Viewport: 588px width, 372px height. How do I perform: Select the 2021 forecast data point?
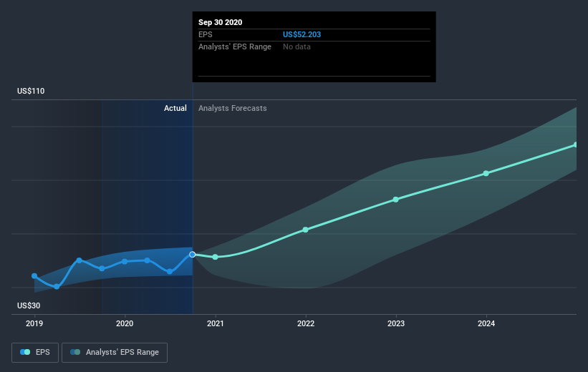coord(216,257)
